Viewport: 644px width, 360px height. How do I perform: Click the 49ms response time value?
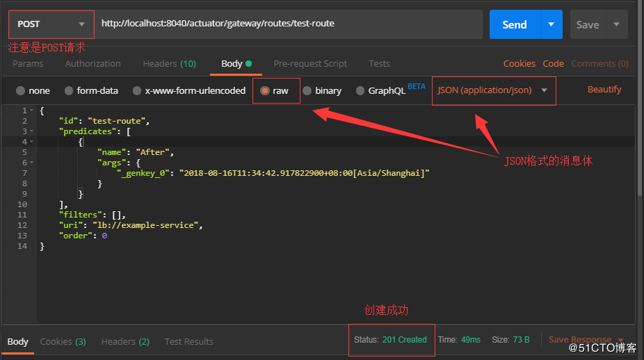point(471,340)
